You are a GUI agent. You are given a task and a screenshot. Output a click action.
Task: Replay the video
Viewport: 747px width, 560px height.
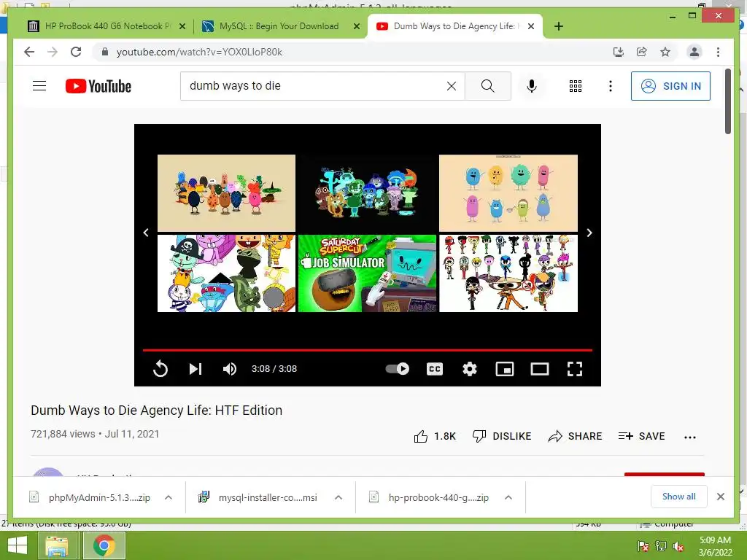(160, 368)
